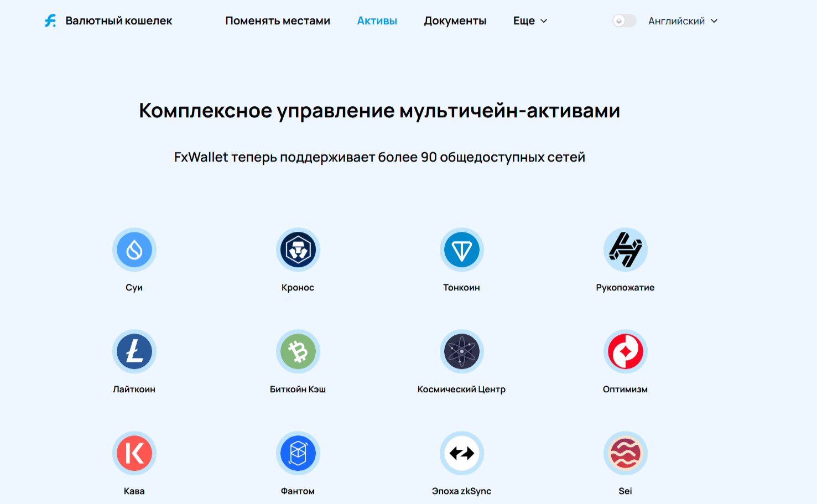The width and height of the screenshot is (817, 504).
Task: Click the Тонкоин label
Action: coord(461,288)
